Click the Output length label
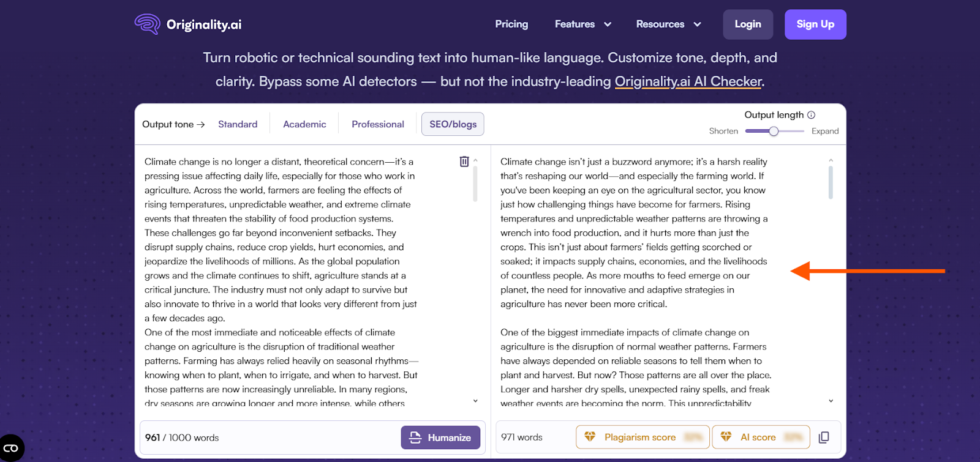 click(774, 115)
